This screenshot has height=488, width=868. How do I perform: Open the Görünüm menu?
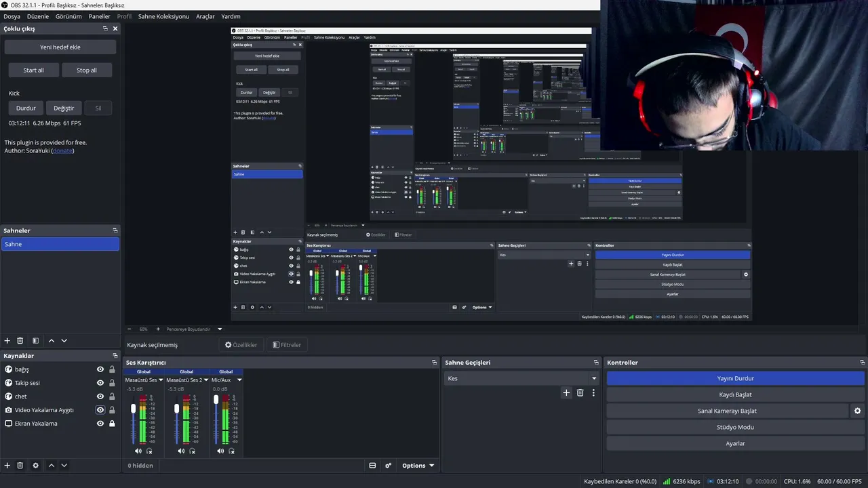[68, 16]
